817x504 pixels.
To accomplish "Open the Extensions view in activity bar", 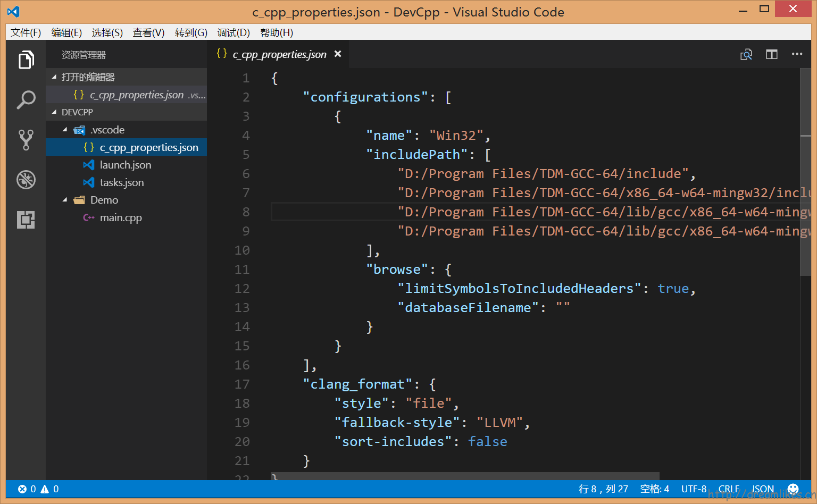I will click(x=26, y=220).
